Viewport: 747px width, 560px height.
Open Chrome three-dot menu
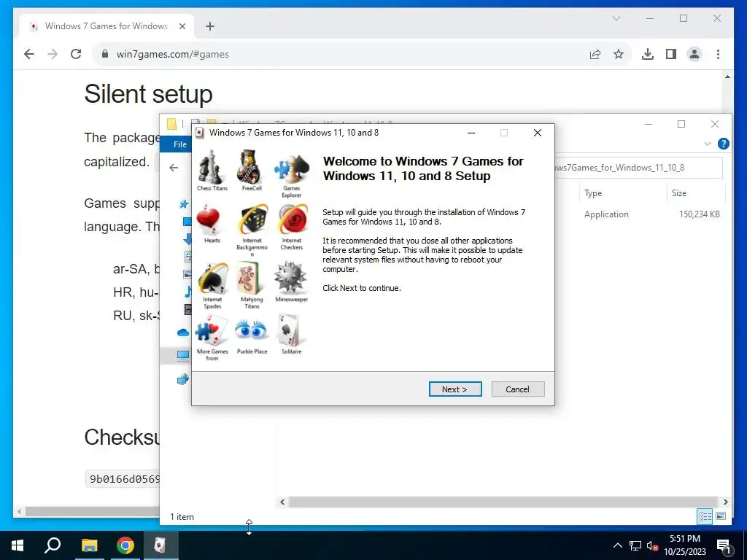pyautogui.click(x=718, y=54)
